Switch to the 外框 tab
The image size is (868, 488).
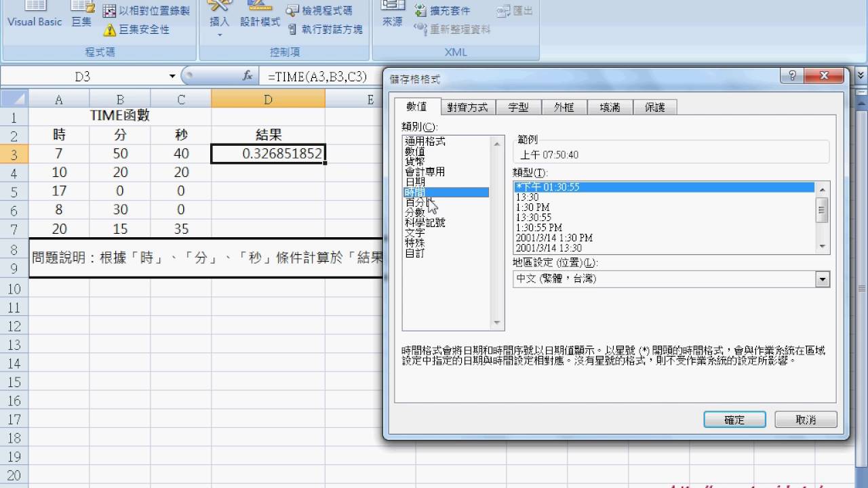(x=564, y=107)
